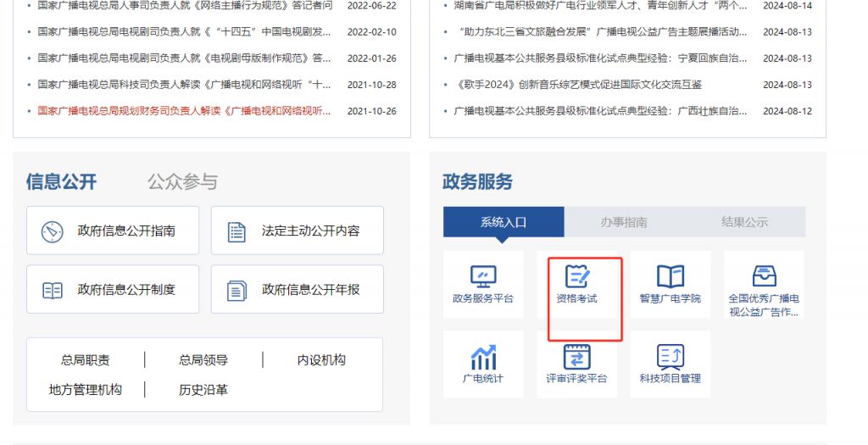The height and width of the screenshot is (445, 868).
Task: Open the 总局职责 link
Action: (86, 360)
